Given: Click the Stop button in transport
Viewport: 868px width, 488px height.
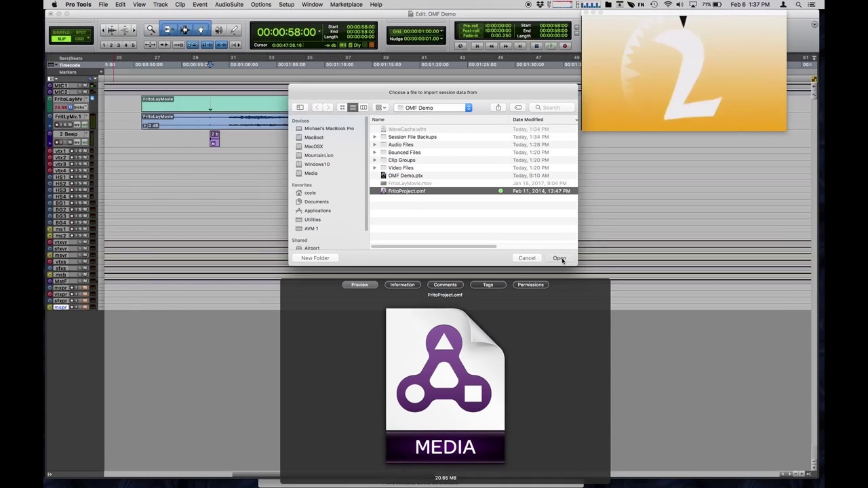Looking at the screenshot, I should [x=536, y=46].
